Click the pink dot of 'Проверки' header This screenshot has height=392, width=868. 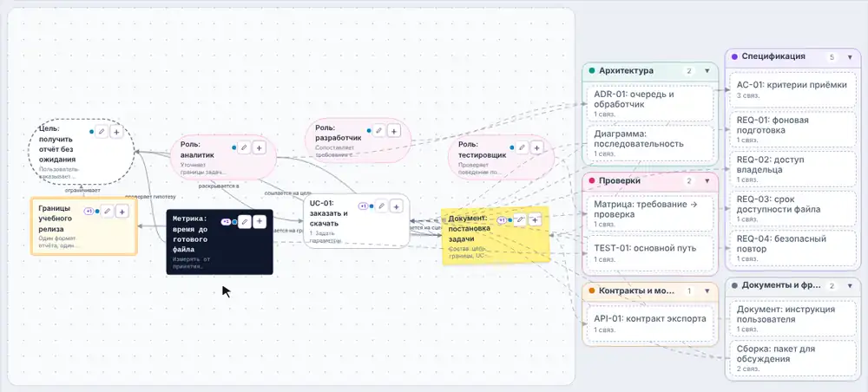tap(592, 180)
